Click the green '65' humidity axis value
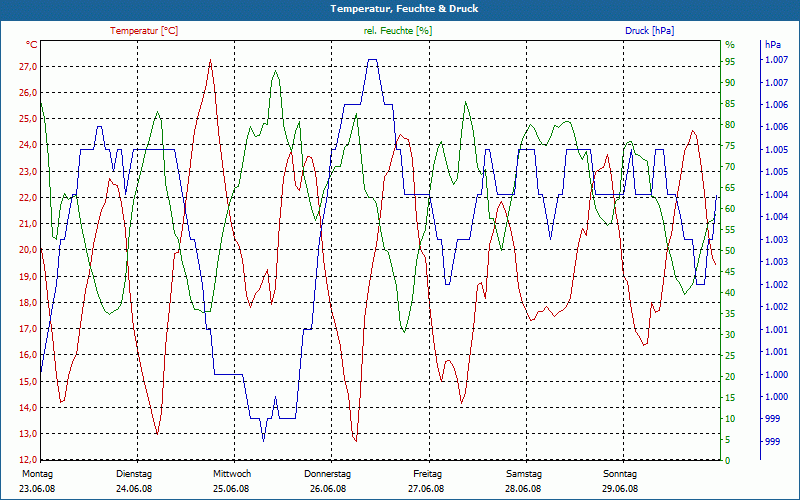Screen dimensions: 800x500 [730, 187]
